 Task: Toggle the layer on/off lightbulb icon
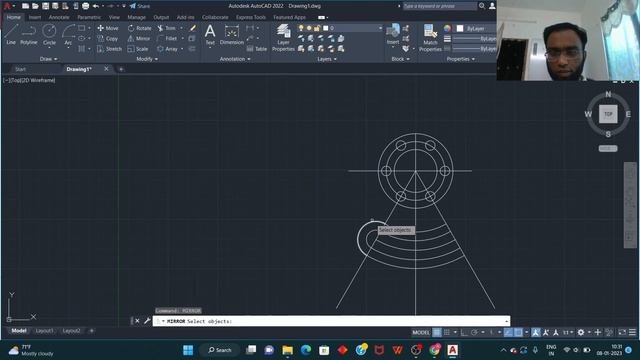click(301, 28)
